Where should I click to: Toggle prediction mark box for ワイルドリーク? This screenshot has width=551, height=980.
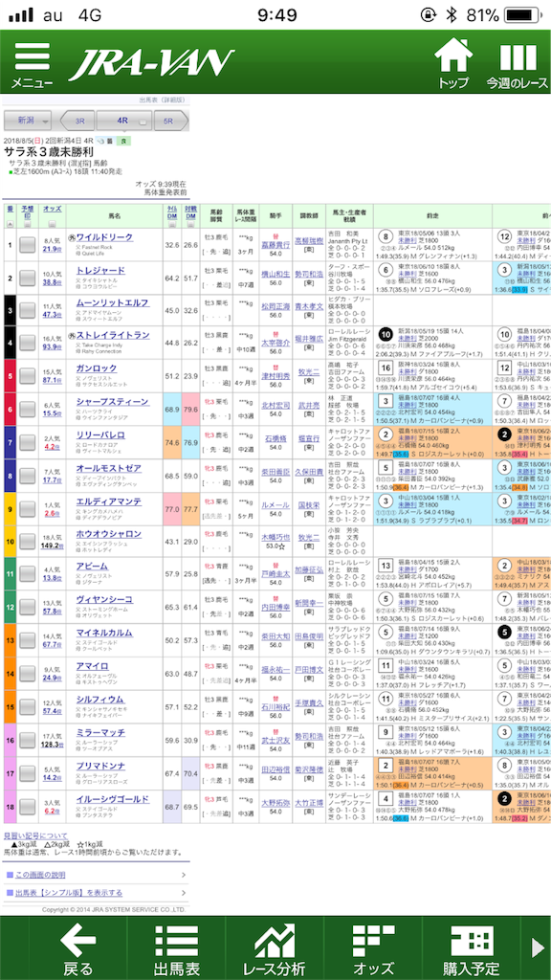(27, 245)
